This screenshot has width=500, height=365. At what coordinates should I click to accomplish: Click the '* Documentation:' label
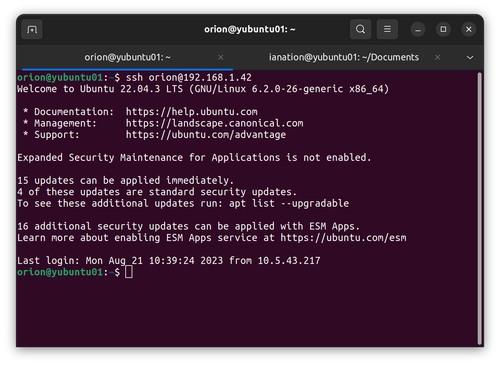[68, 112]
